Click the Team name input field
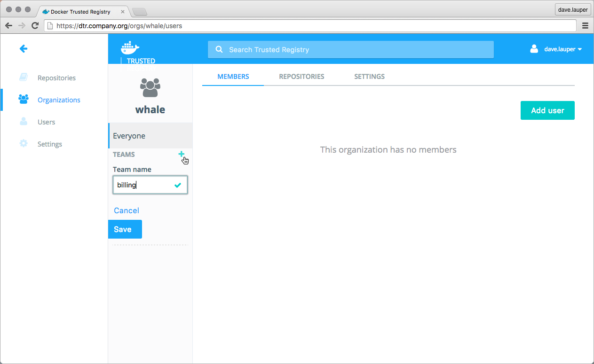This screenshot has height=364, width=594. 143,185
